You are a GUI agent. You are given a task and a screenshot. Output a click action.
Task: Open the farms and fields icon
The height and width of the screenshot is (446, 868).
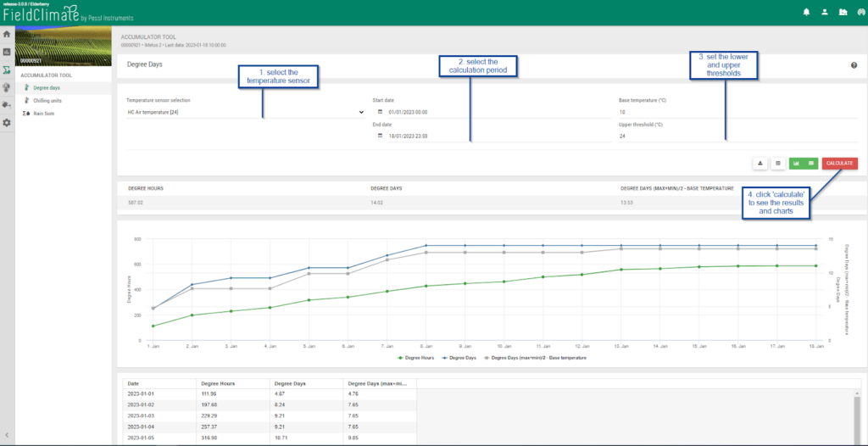coord(843,12)
